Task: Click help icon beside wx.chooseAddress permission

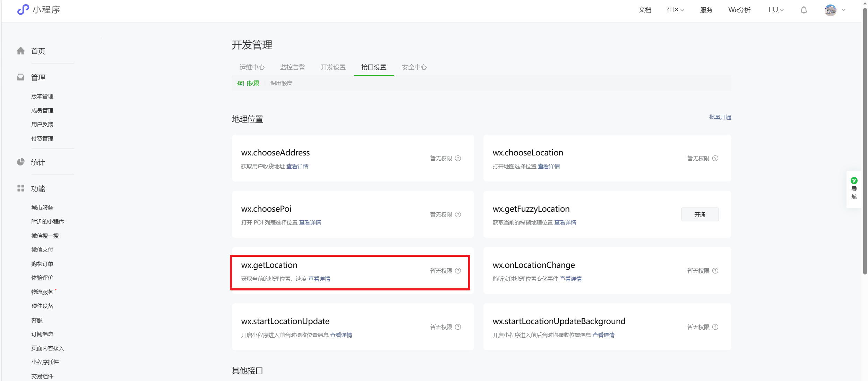Action: tap(458, 158)
